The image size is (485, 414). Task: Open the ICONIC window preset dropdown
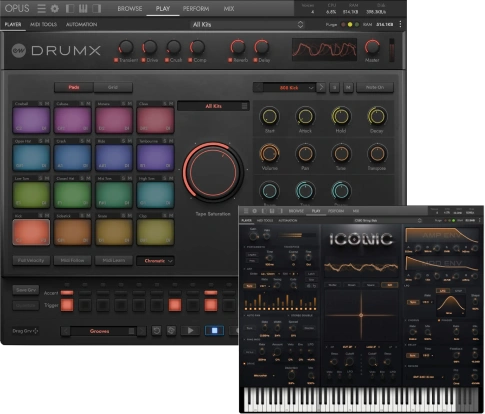[388, 220]
